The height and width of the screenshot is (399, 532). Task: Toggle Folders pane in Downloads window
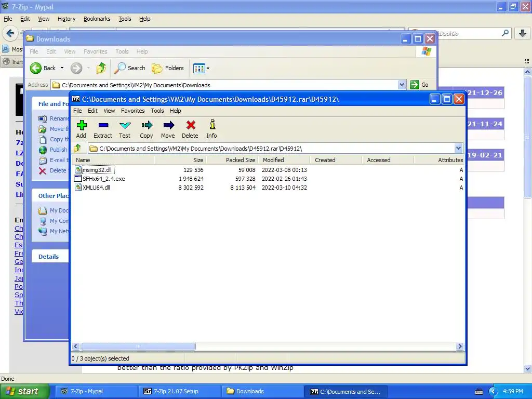pyautogui.click(x=168, y=68)
